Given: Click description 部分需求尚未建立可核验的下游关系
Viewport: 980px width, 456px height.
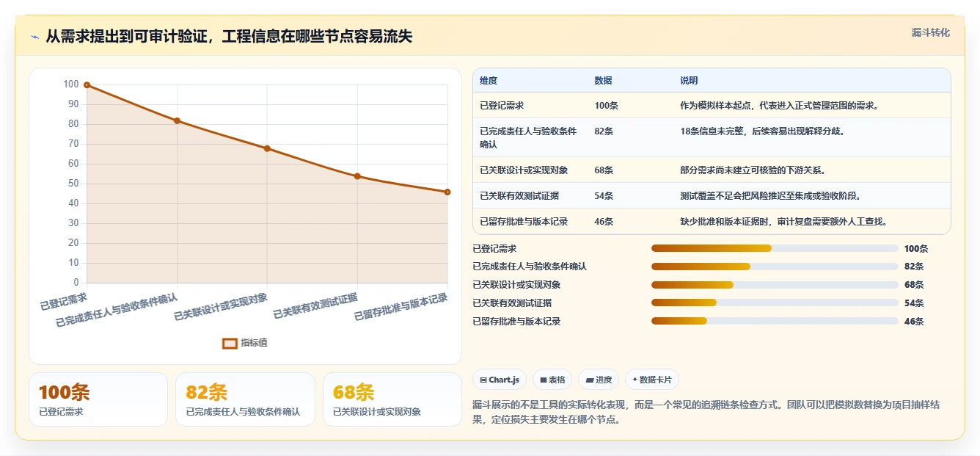Looking at the screenshot, I should tap(754, 170).
